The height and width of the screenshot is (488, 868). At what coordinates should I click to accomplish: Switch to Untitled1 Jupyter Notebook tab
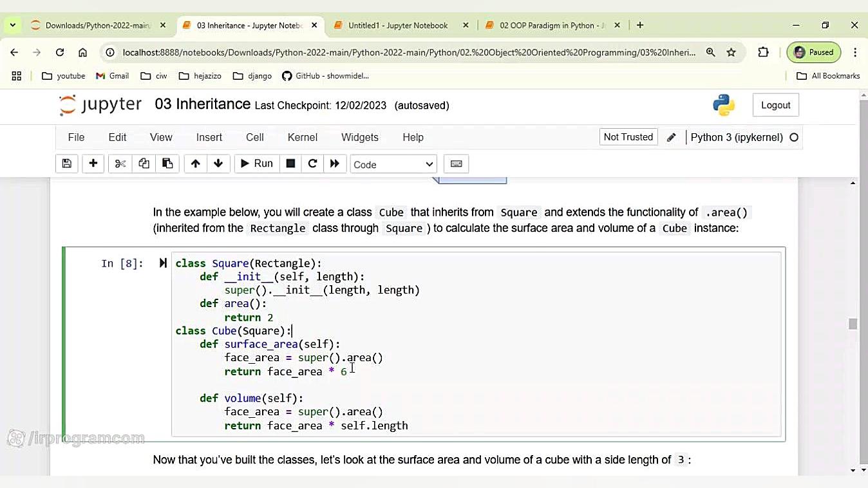(397, 25)
